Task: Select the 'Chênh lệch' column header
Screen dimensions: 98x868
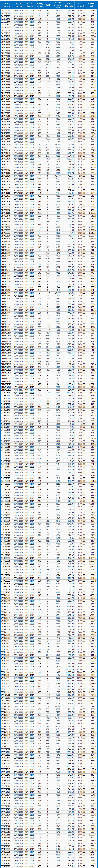Action: point(91,5)
